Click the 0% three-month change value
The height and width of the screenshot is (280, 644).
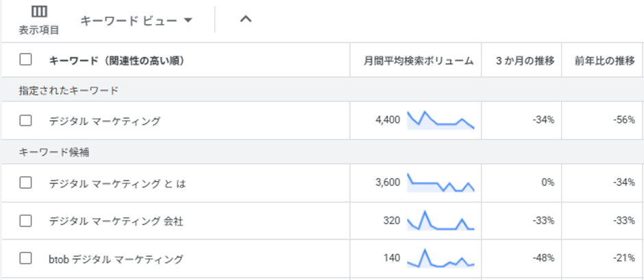[548, 183]
